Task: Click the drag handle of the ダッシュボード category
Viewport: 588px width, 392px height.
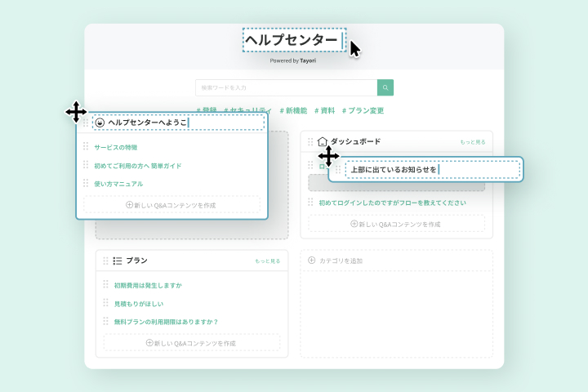Action: [x=310, y=141]
